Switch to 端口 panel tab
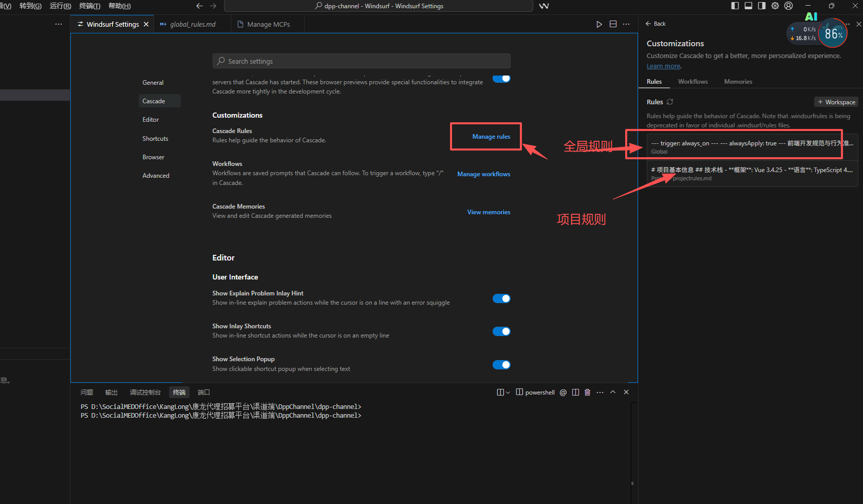The image size is (863, 504). (x=204, y=393)
